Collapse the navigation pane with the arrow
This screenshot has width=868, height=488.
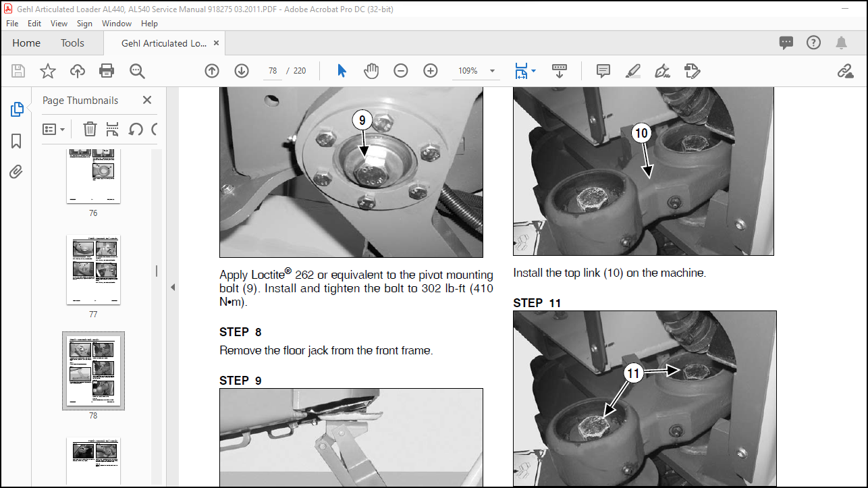tap(172, 288)
